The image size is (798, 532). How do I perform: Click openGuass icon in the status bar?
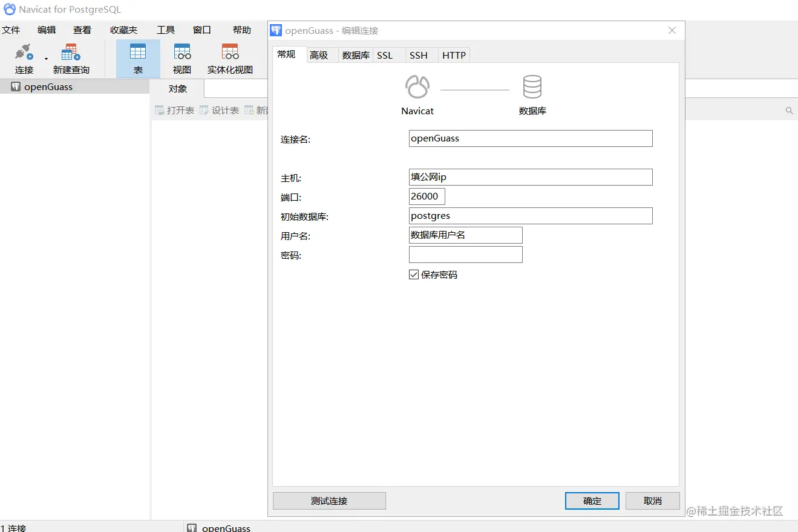pyautogui.click(x=192, y=528)
